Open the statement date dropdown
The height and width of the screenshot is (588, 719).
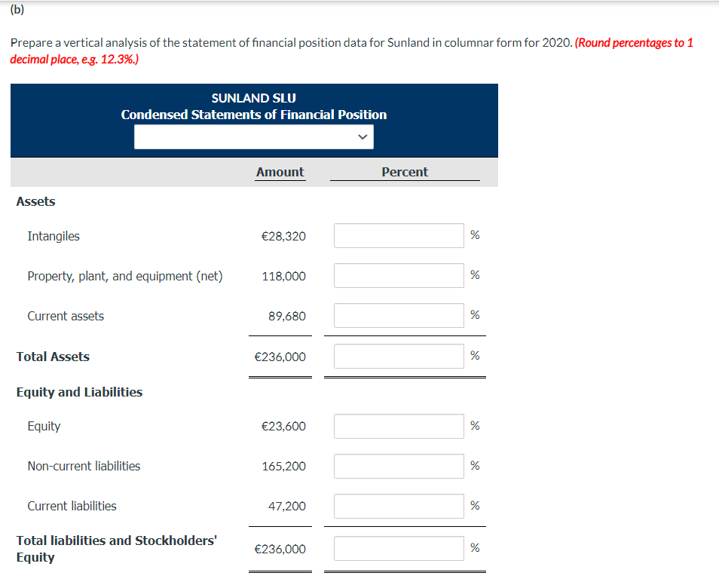point(253,136)
